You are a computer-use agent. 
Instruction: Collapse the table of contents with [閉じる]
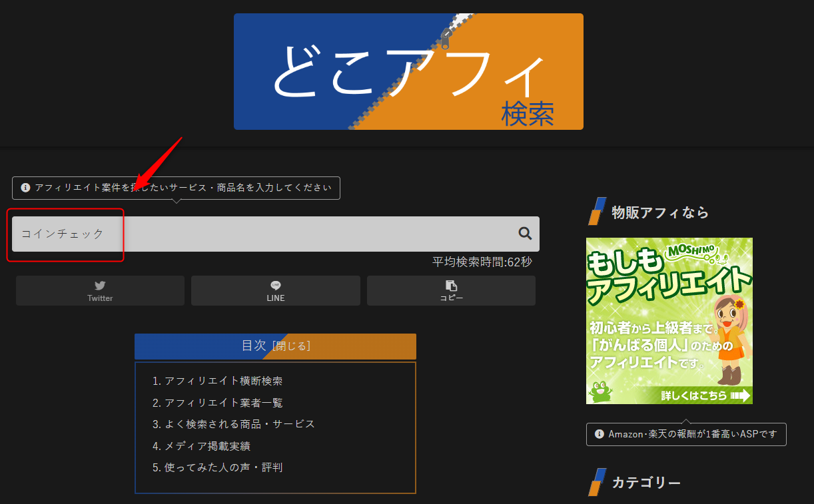click(291, 346)
